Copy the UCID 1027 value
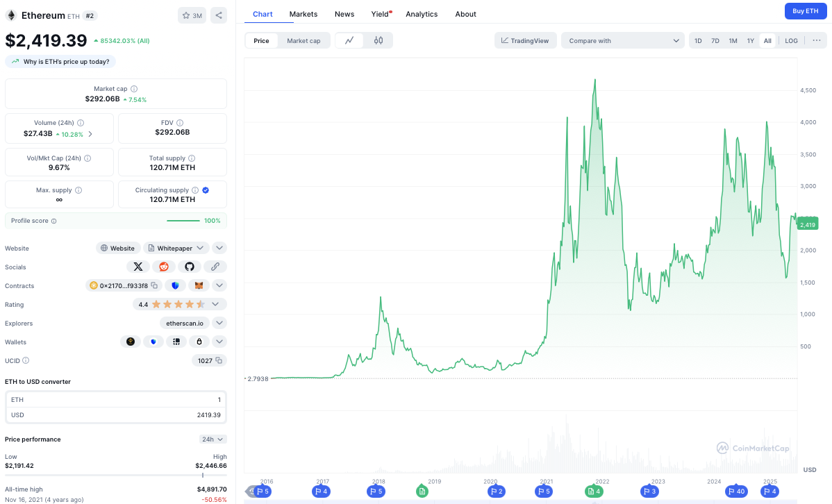 point(219,361)
